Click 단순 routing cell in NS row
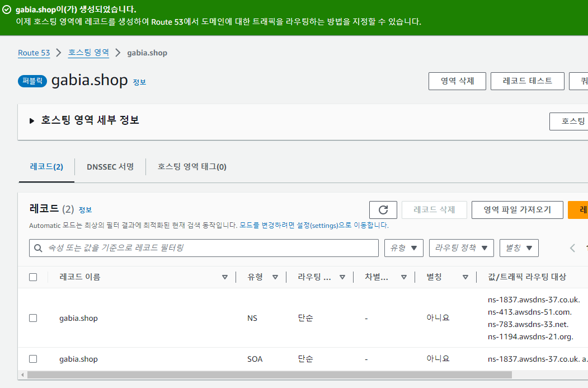 click(x=305, y=318)
